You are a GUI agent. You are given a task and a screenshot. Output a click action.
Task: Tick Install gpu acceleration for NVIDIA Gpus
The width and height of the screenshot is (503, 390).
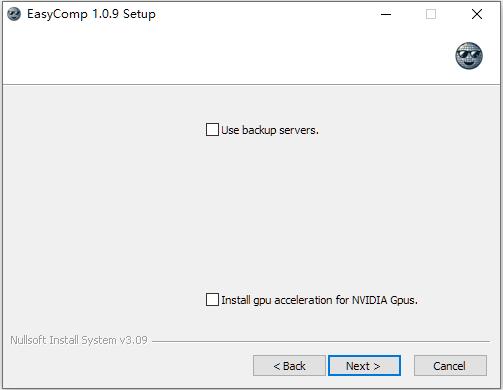click(x=212, y=300)
